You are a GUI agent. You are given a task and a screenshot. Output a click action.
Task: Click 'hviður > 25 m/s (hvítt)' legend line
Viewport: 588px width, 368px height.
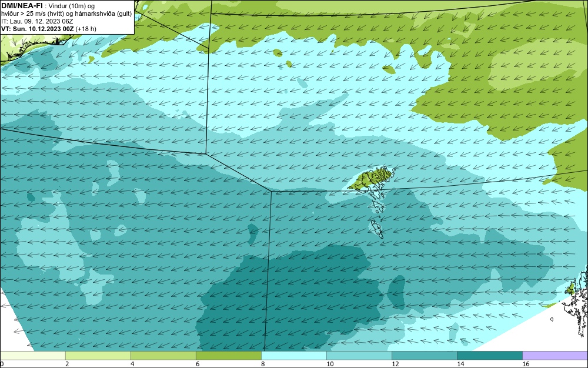tap(32, 14)
